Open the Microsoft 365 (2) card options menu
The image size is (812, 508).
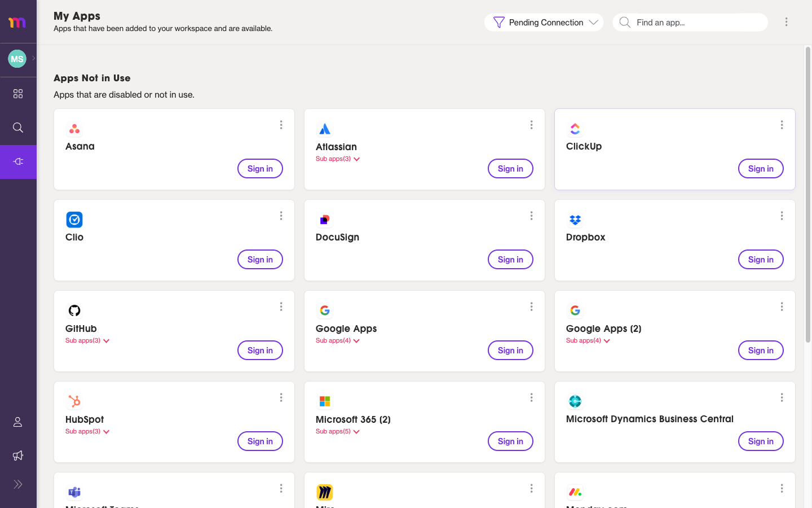point(531,397)
